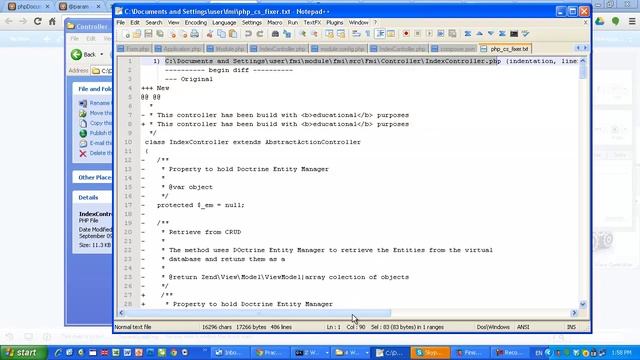Switch to the php_cs_fixer.txt tab

click(x=505, y=49)
